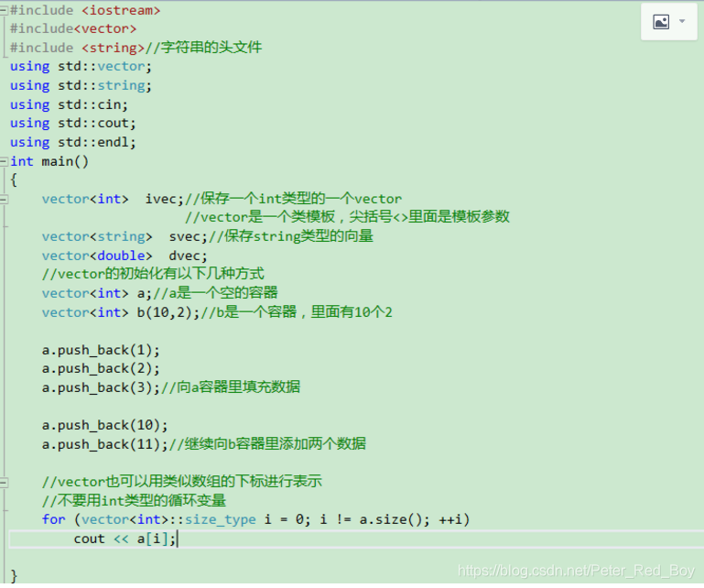Viewport: 704px width, 588px height.
Task: Click the 'vector<string> svec;' declaration
Action: (125, 236)
